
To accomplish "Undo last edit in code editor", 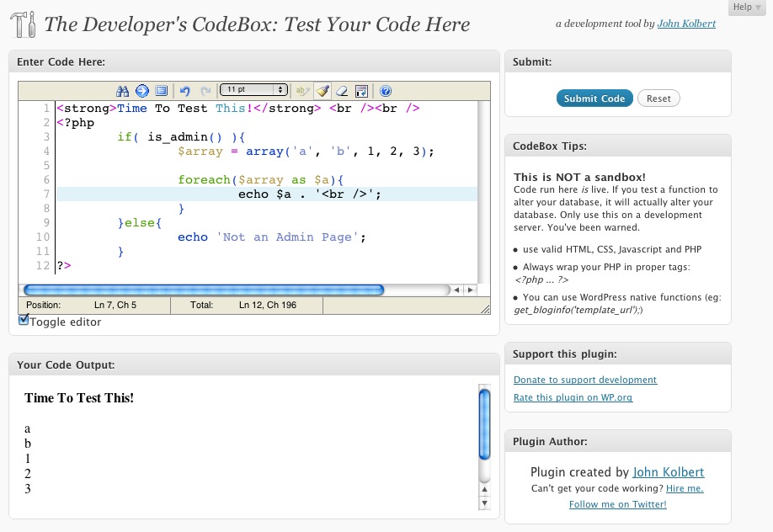I will coord(185,91).
